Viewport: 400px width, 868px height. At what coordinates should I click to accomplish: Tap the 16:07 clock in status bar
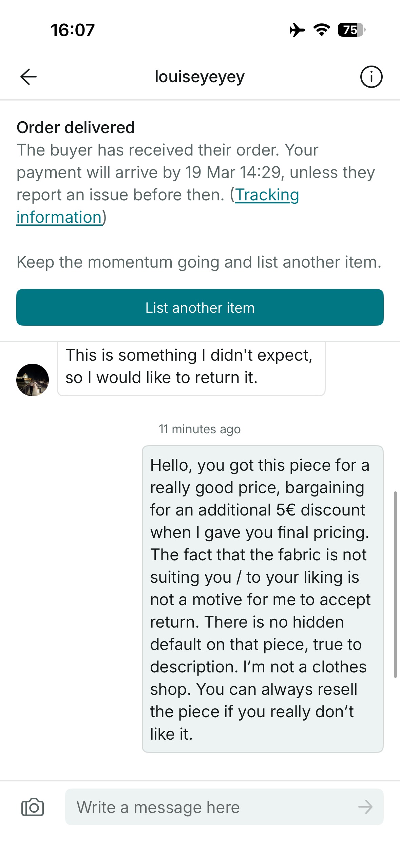tap(73, 30)
